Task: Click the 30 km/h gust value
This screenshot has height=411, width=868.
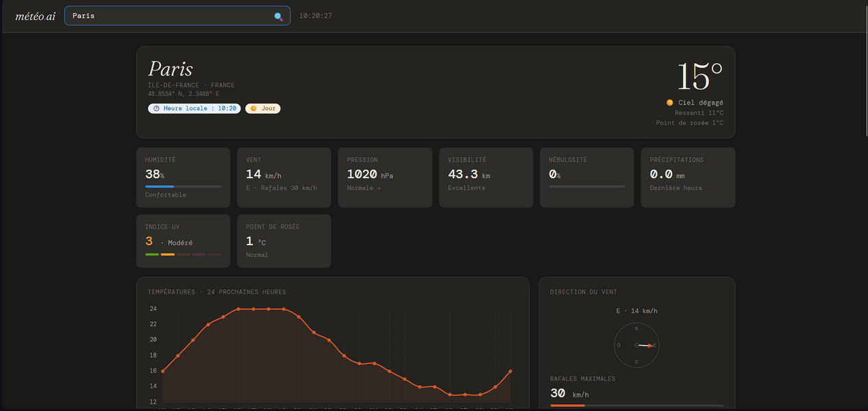Action: point(569,394)
